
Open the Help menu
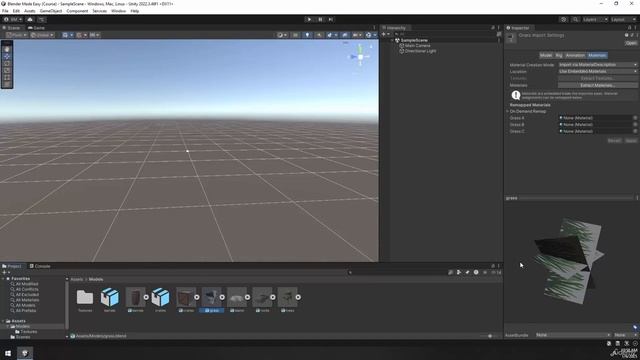[x=135, y=11]
